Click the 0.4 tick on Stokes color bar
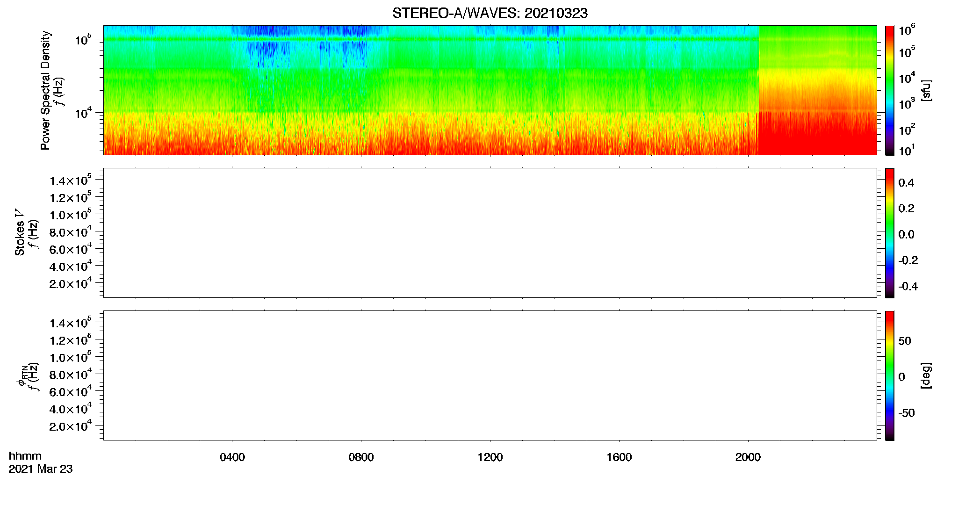The image size is (980, 505). (x=906, y=183)
